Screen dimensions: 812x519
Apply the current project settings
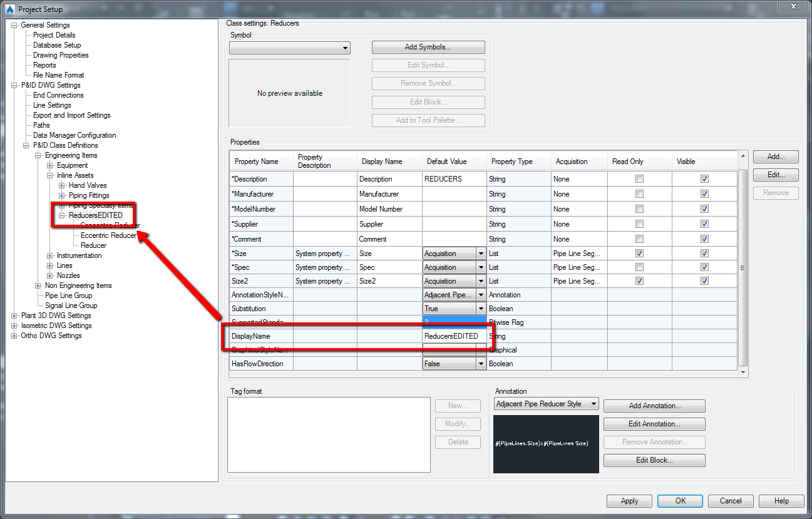point(629,500)
